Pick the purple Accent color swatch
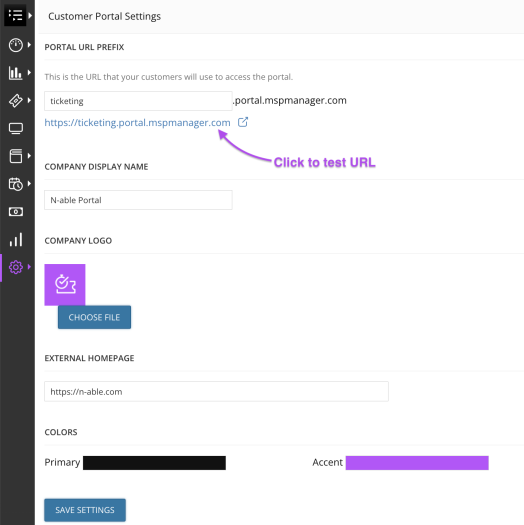The width and height of the screenshot is (524, 525). pyautogui.click(x=417, y=463)
